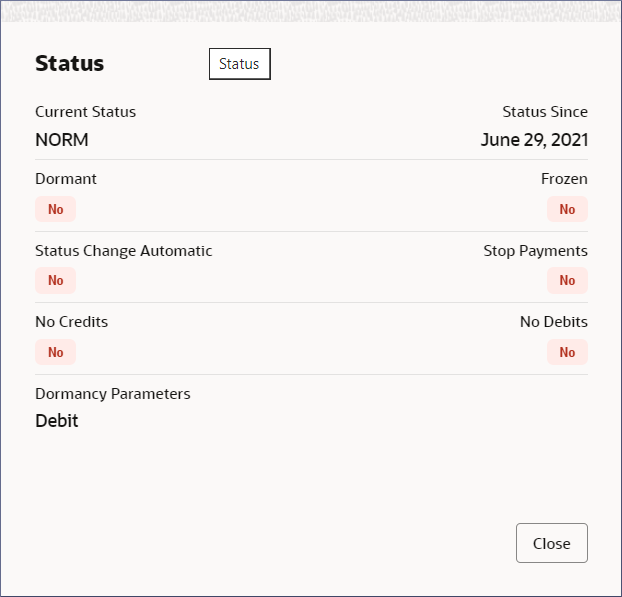Click the Stop Payments No badge
Screen dimensions: 622x597
tap(567, 280)
